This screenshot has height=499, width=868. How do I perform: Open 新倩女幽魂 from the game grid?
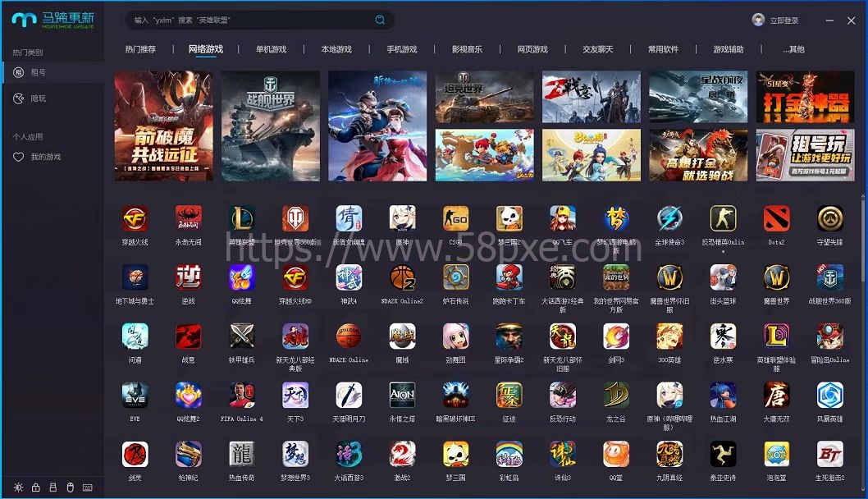[349, 219]
